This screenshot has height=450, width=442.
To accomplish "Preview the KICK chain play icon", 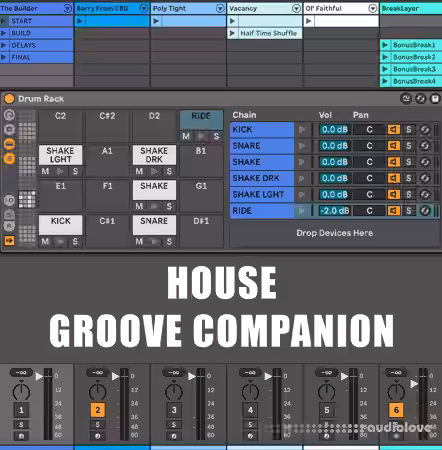I will pyautogui.click(x=302, y=130).
